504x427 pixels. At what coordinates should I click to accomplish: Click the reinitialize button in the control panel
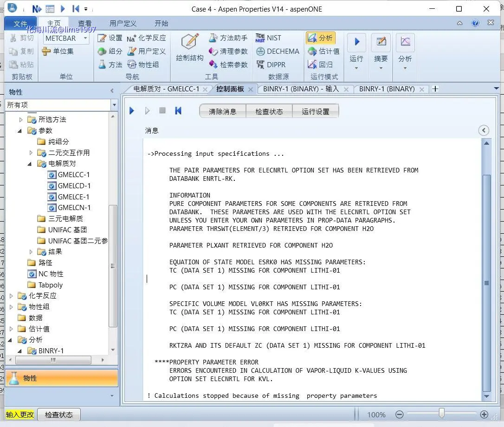point(178,111)
